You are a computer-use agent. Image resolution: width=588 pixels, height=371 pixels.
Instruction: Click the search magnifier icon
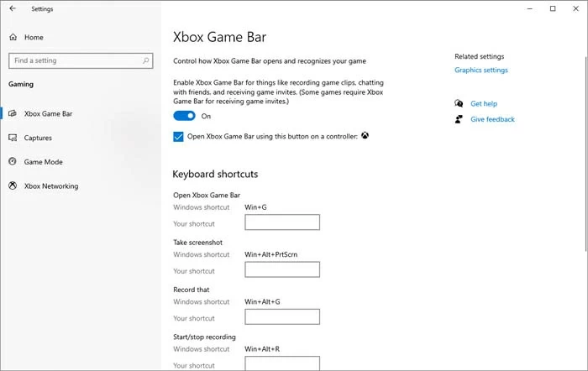click(x=146, y=60)
